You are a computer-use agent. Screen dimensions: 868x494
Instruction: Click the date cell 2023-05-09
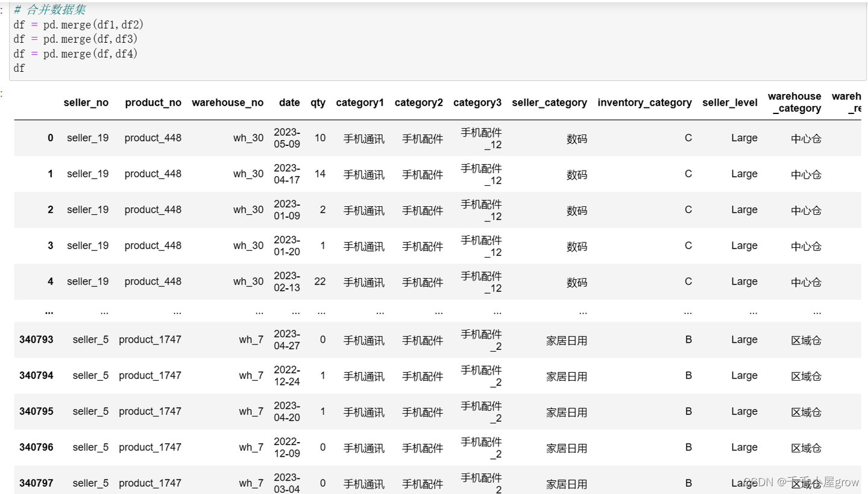pyautogui.click(x=287, y=138)
